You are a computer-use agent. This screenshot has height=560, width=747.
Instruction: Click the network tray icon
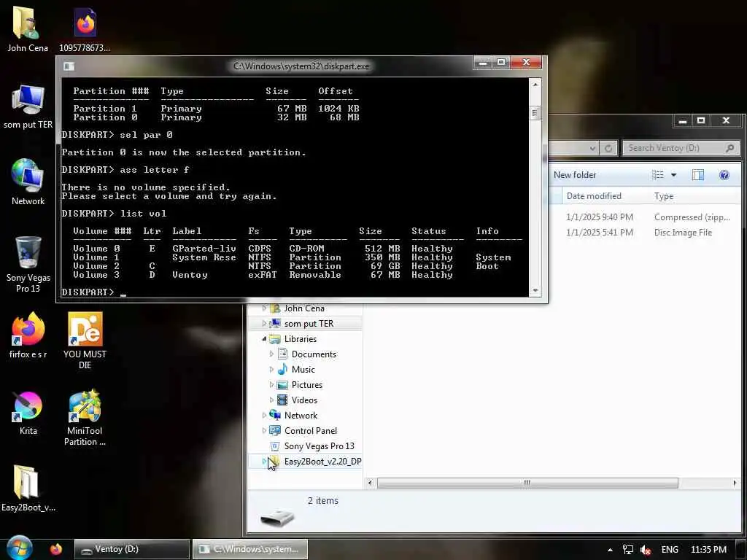click(628, 550)
